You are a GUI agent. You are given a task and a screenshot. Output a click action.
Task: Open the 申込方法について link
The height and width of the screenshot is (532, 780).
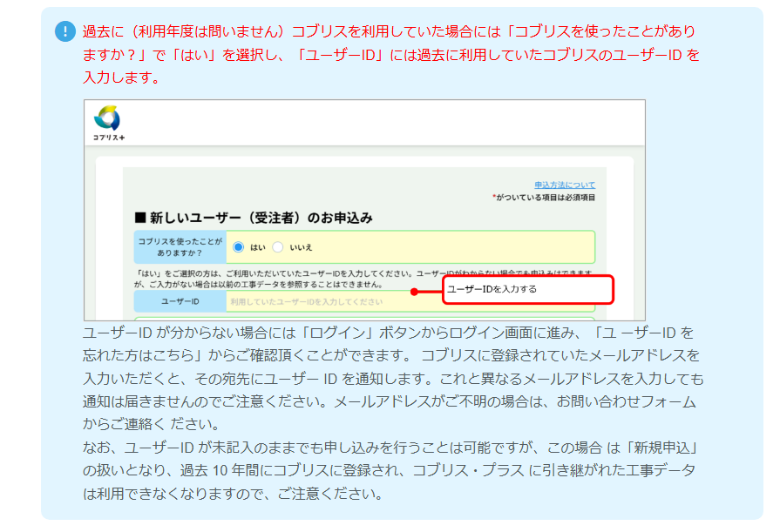565,185
